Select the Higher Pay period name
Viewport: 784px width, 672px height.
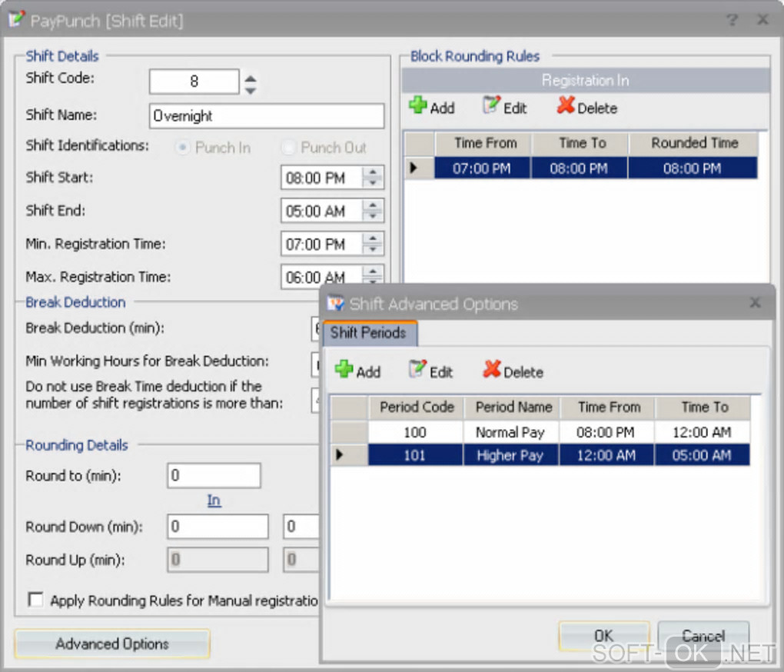[511, 455]
